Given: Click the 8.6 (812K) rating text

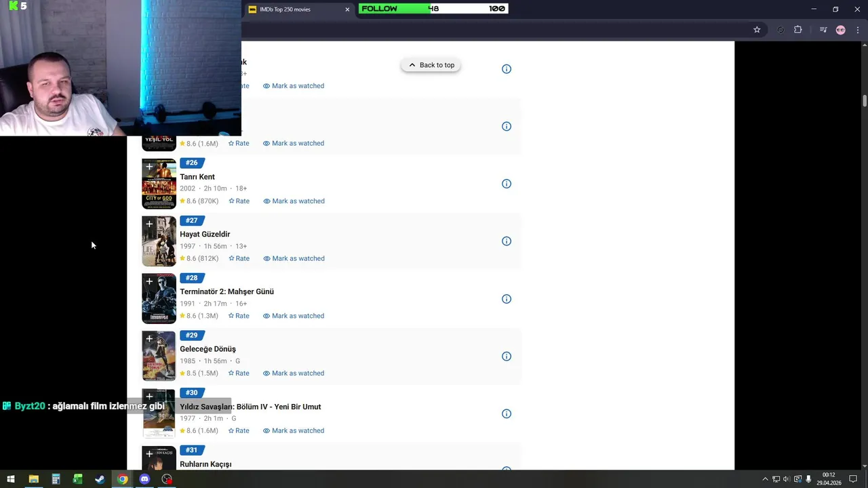Looking at the screenshot, I should click(x=199, y=258).
